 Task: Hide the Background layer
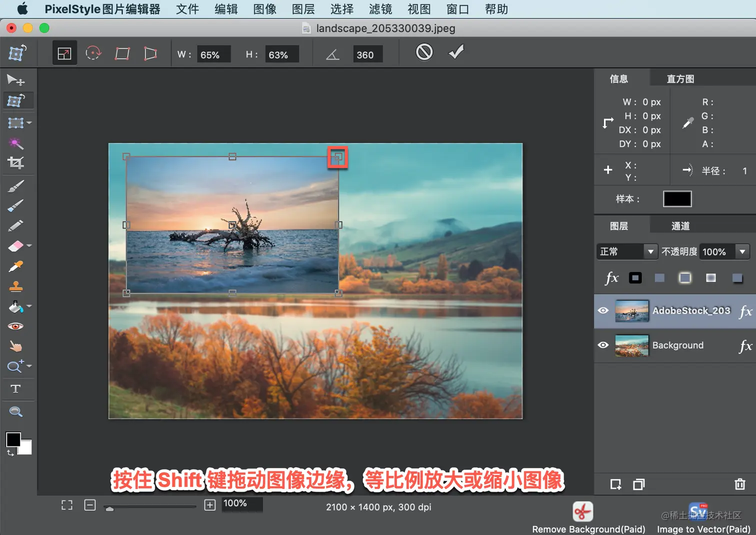(x=603, y=345)
